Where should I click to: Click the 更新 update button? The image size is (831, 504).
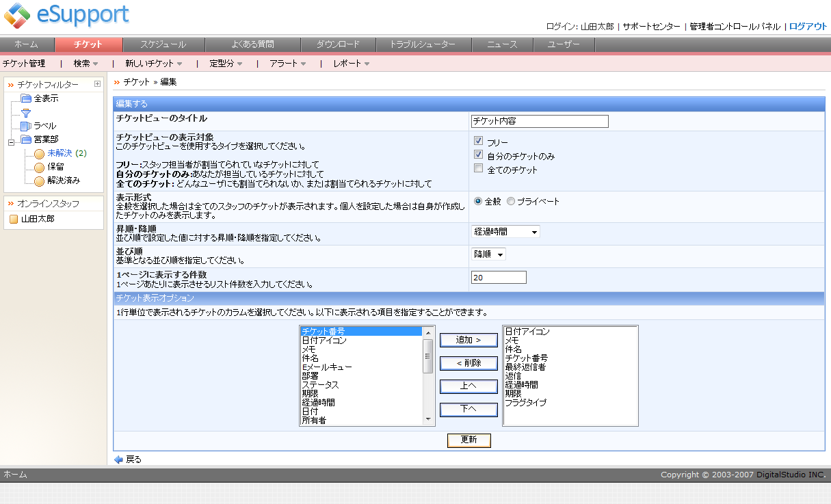click(469, 440)
